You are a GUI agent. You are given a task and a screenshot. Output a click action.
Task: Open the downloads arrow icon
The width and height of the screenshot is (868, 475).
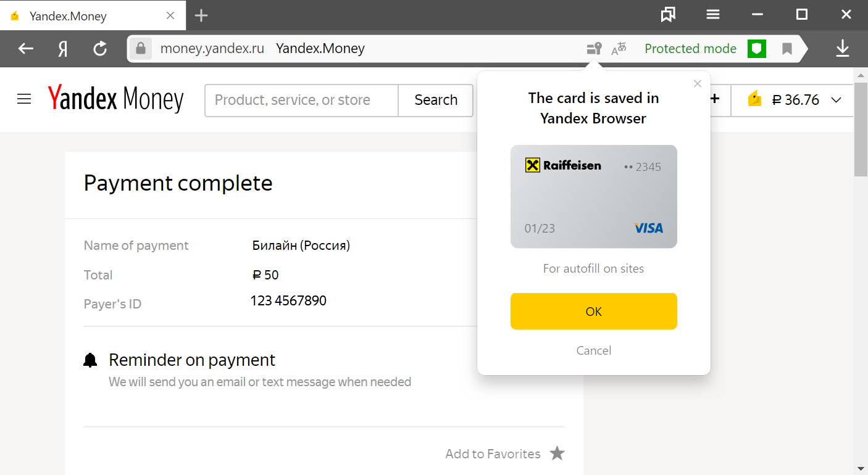pos(843,49)
